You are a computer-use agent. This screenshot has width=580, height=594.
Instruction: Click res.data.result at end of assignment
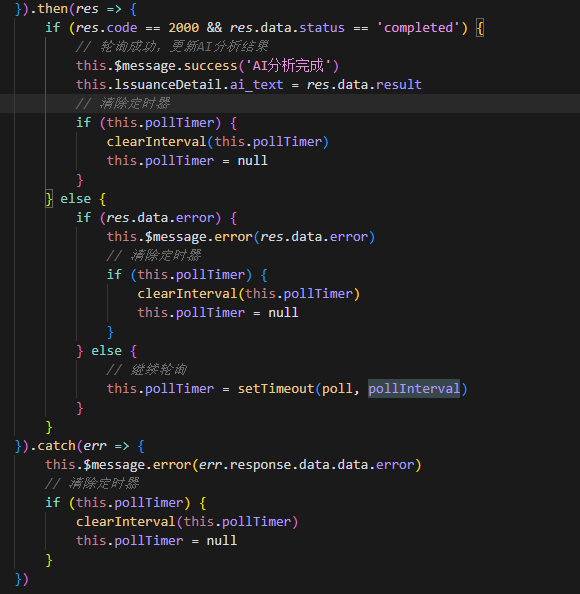pos(364,84)
